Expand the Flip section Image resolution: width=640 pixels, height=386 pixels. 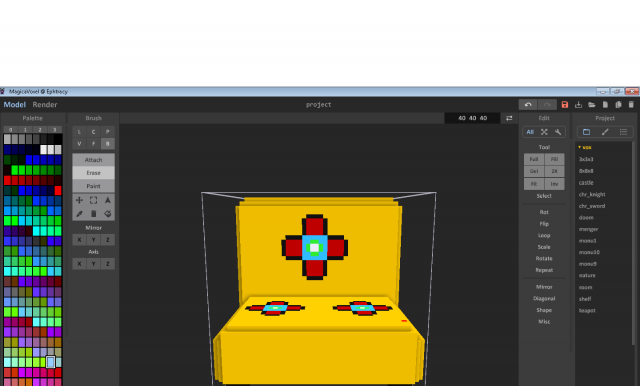(544, 224)
